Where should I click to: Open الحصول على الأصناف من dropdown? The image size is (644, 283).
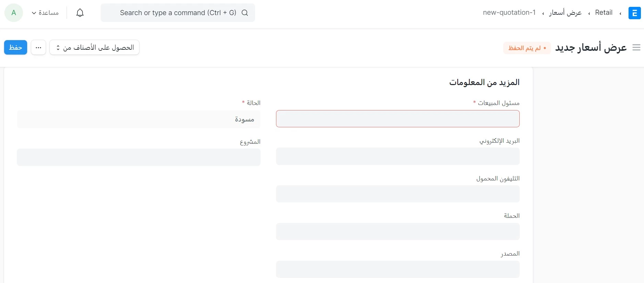tap(94, 47)
